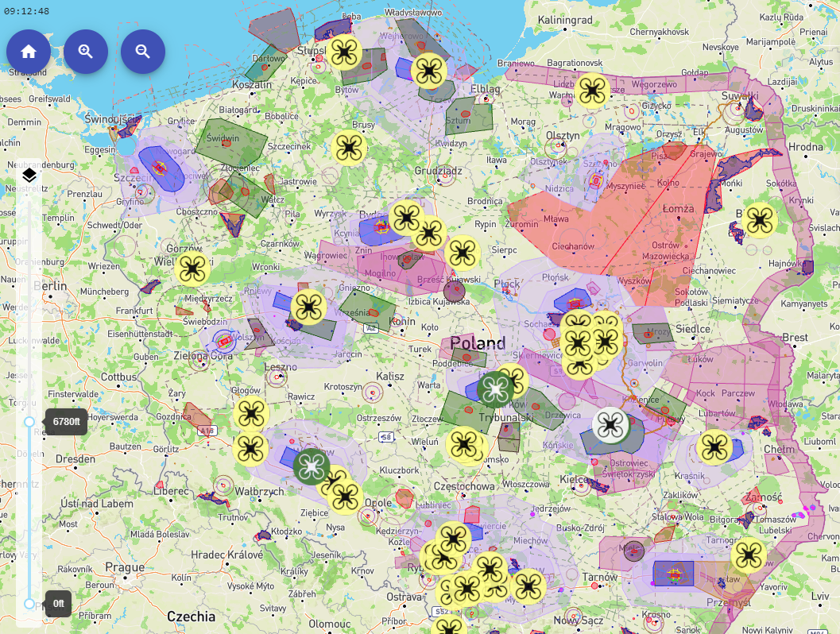Click the upper altitude slider handle at 6780ft
The width and height of the screenshot is (840, 634).
click(x=29, y=421)
